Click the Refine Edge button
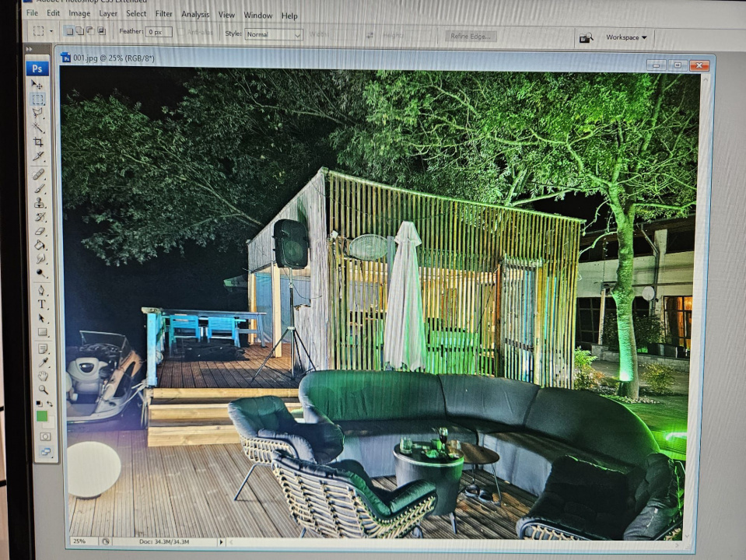746x560 pixels. 471,36
